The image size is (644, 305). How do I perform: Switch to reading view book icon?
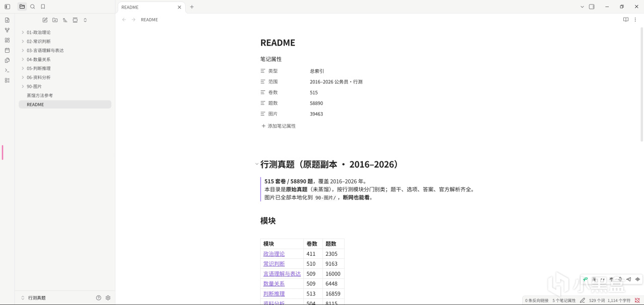coord(626,20)
